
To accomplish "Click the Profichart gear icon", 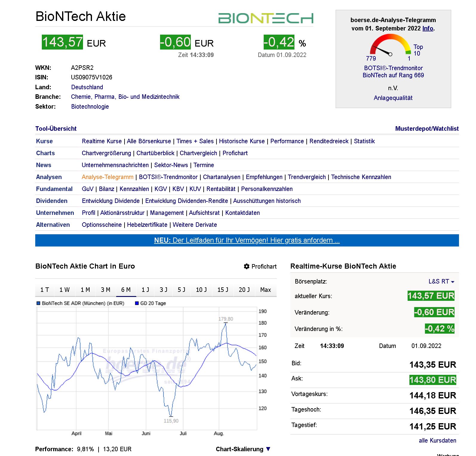I will pos(246,266).
